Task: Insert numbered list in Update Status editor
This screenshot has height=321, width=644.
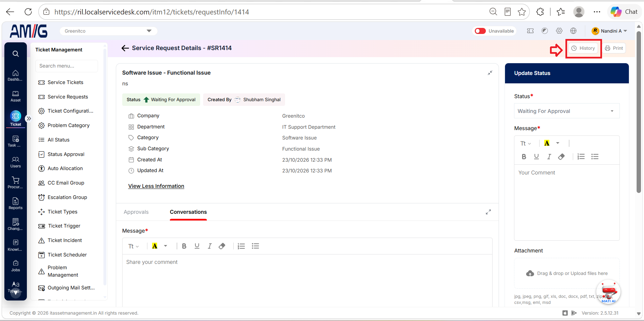Action: [x=581, y=157]
